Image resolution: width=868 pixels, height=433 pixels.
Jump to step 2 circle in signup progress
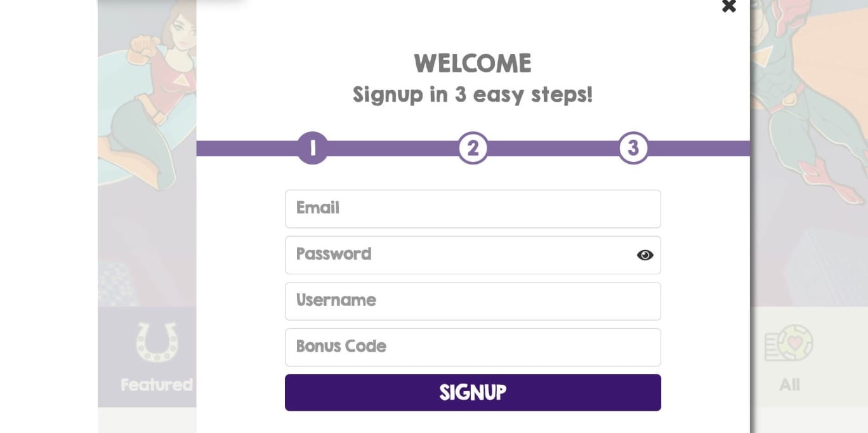(x=473, y=148)
